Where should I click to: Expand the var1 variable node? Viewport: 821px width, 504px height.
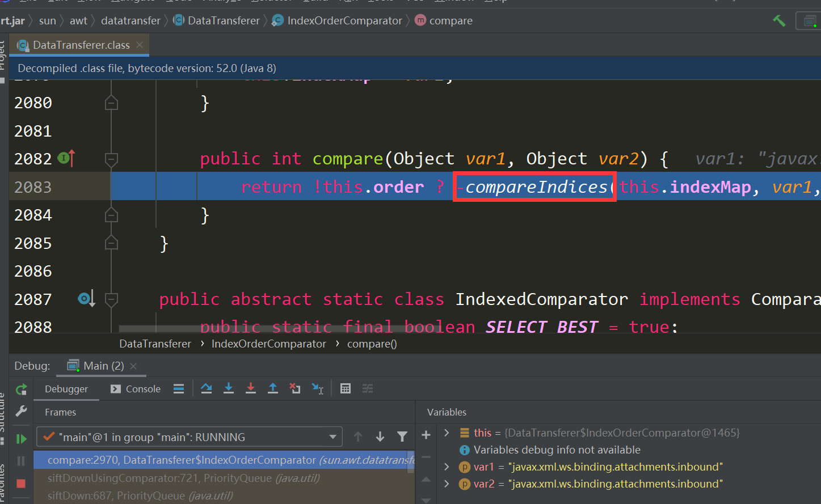[x=447, y=467]
